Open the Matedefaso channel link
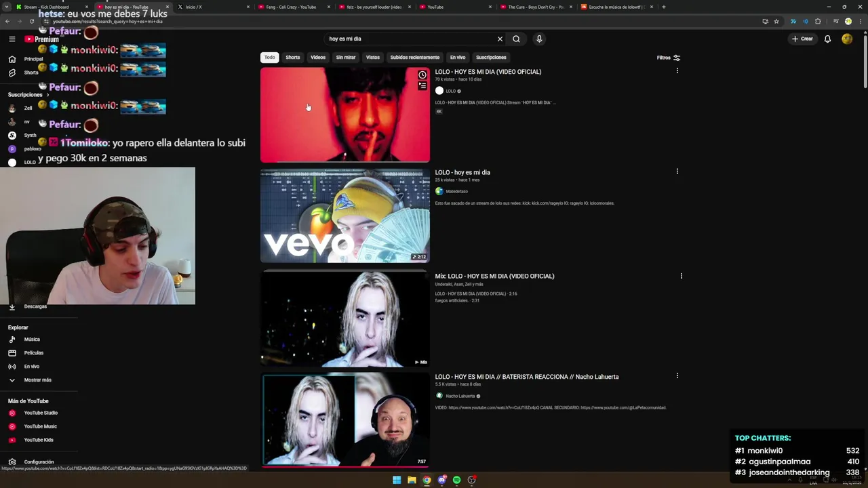 point(456,191)
